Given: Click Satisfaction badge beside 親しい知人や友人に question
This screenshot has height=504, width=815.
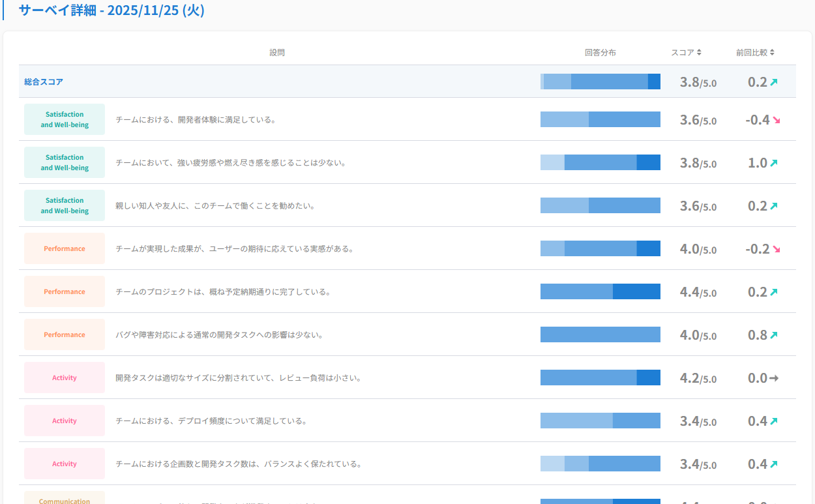Looking at the screenshot, I should point(65,205).
